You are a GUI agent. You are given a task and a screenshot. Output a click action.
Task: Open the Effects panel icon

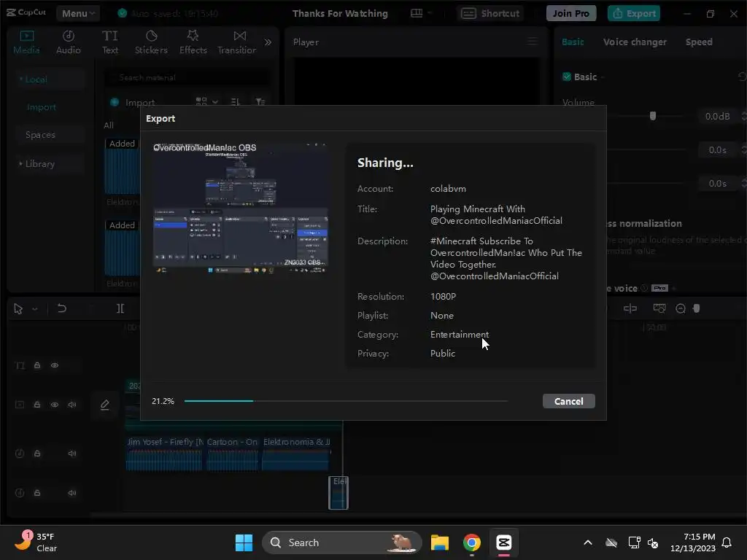pos(193,36)
